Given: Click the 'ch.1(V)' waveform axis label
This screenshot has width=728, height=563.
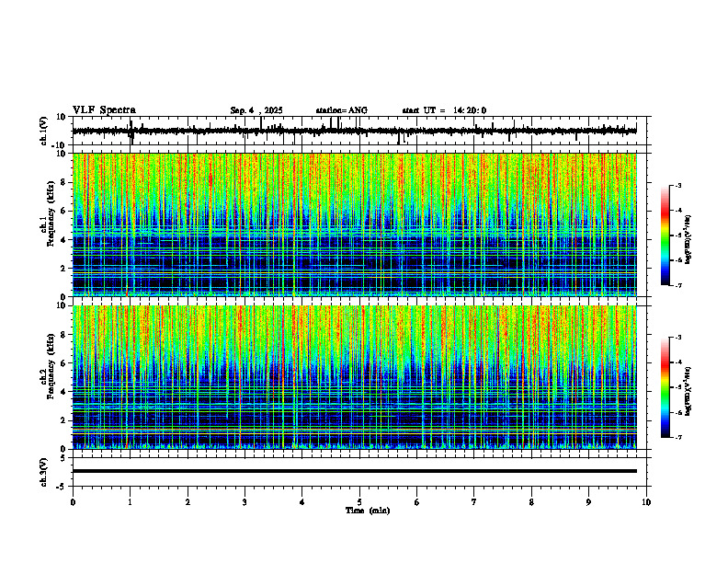Looking at the screenshot, I should pos(44,131).
